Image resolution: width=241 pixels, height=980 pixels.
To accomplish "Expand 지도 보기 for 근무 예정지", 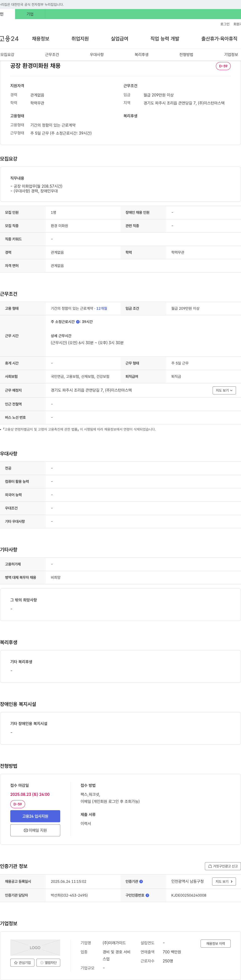I will click(x=224, y=390).
